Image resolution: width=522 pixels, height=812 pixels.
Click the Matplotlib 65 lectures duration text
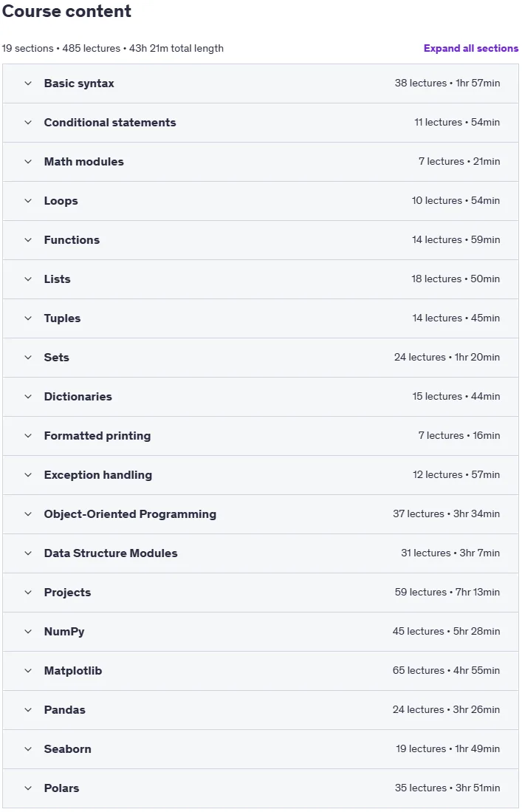coord(446,671)
